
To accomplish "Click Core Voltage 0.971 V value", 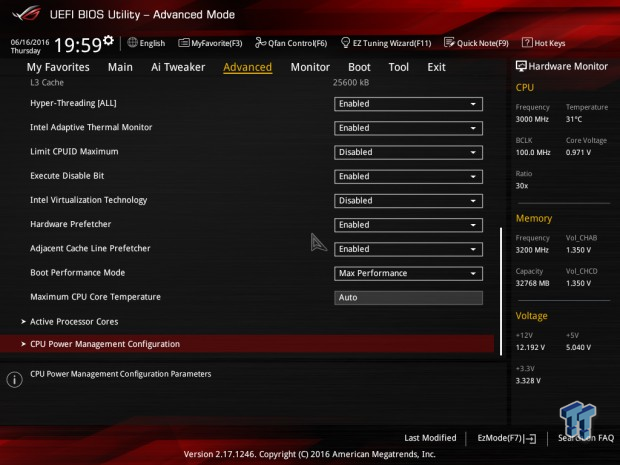I will [x=578, y=152].
